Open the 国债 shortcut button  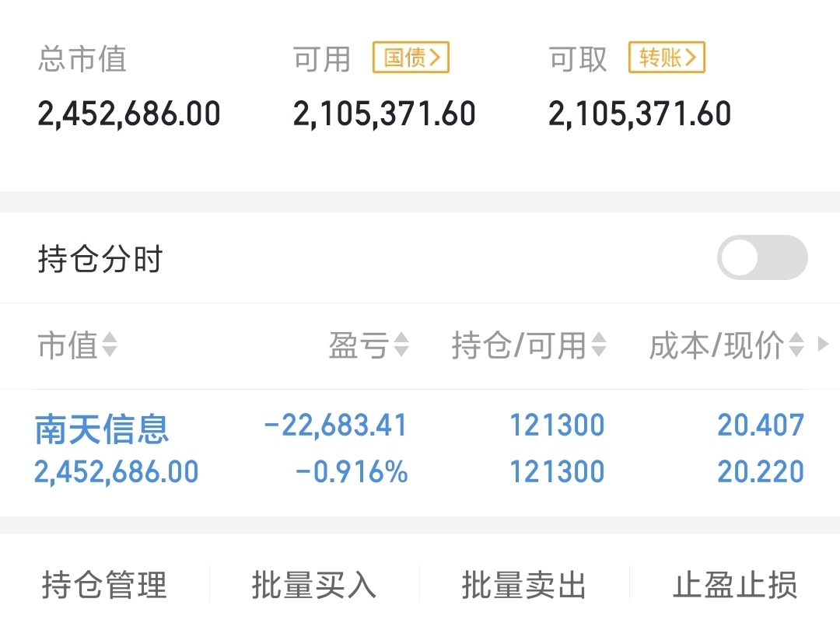click(x=411, y=58)
